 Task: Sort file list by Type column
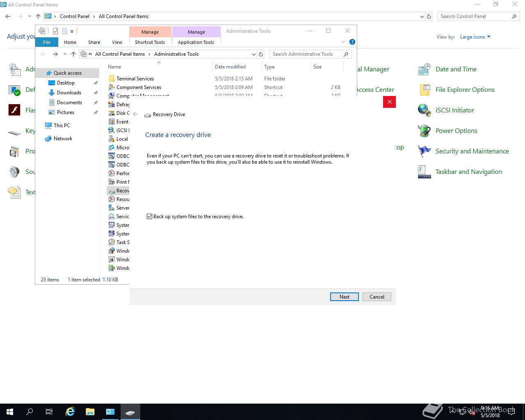[286, 67]
